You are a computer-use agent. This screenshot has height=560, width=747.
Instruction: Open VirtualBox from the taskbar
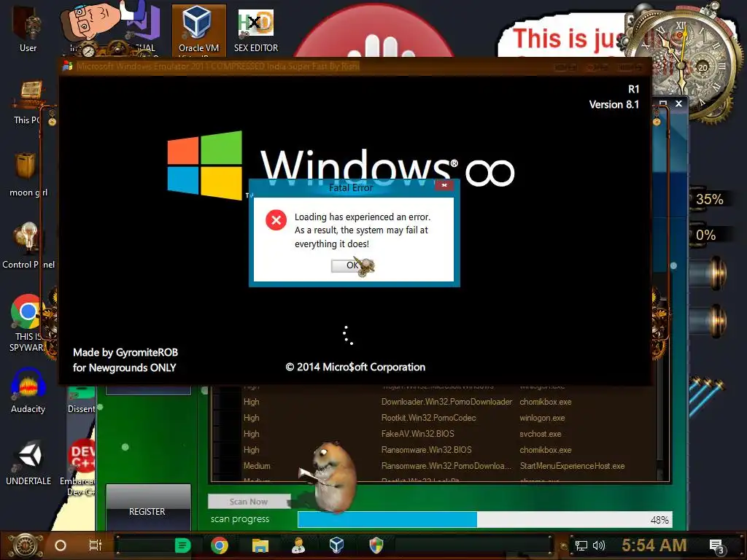(336, 545)
